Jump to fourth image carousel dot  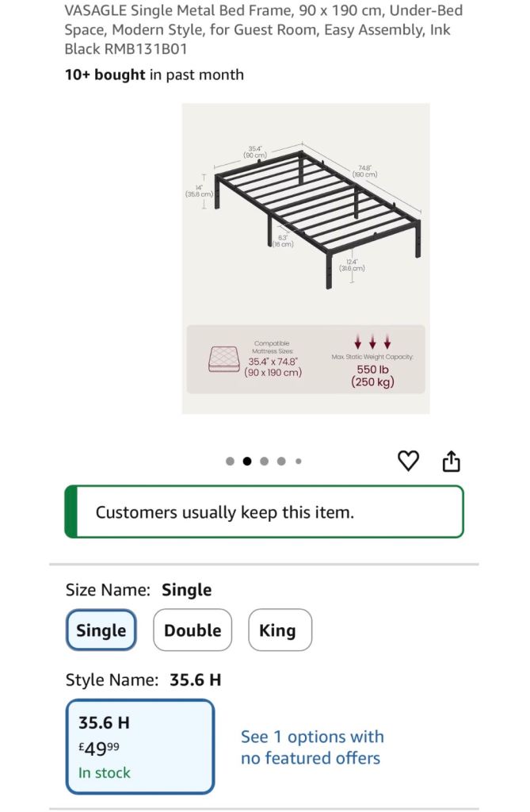point(281,462)
